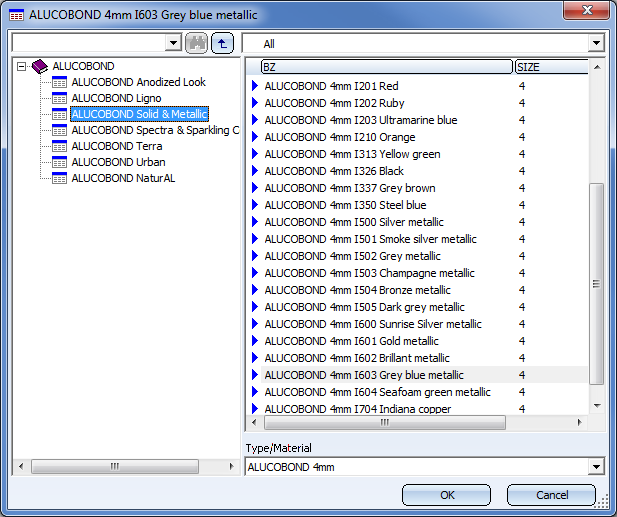Select ALUCOBOND Terra tree item
This screenshot has width=617, height=517.
[x=117, y=146]
